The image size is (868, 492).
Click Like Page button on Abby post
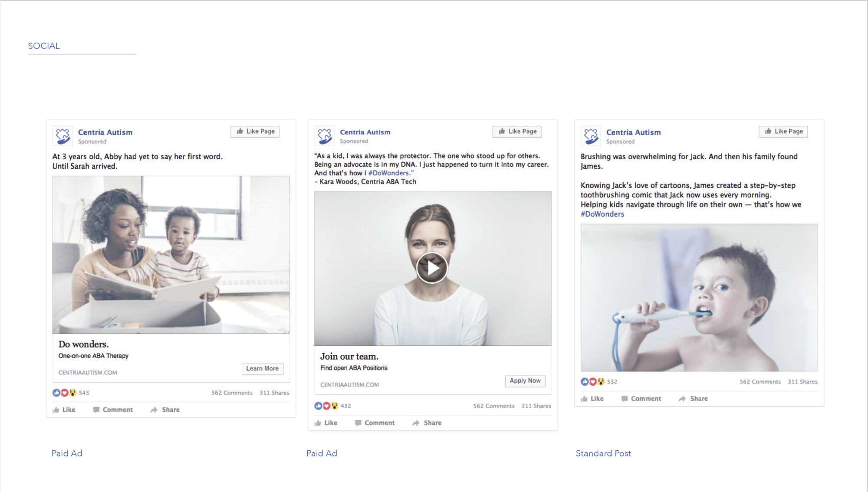[255, 131]
